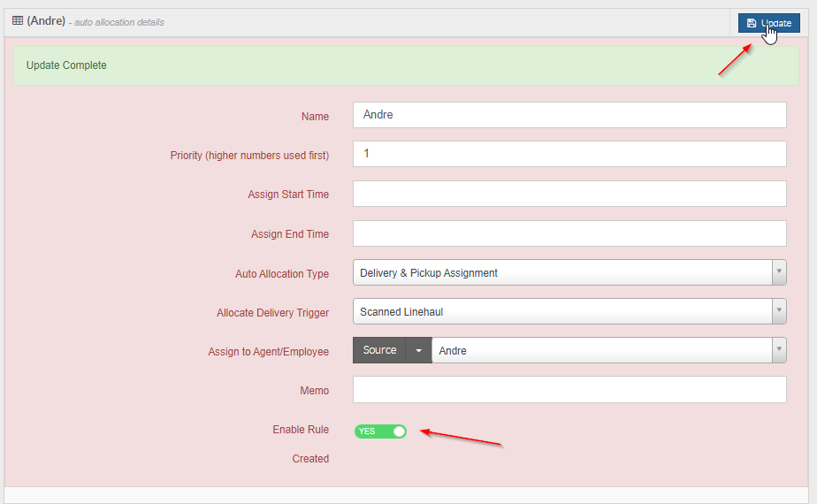Click the Created label
Image resolution: width=817 pixels, height=504 pixels.
coord(310,459)
